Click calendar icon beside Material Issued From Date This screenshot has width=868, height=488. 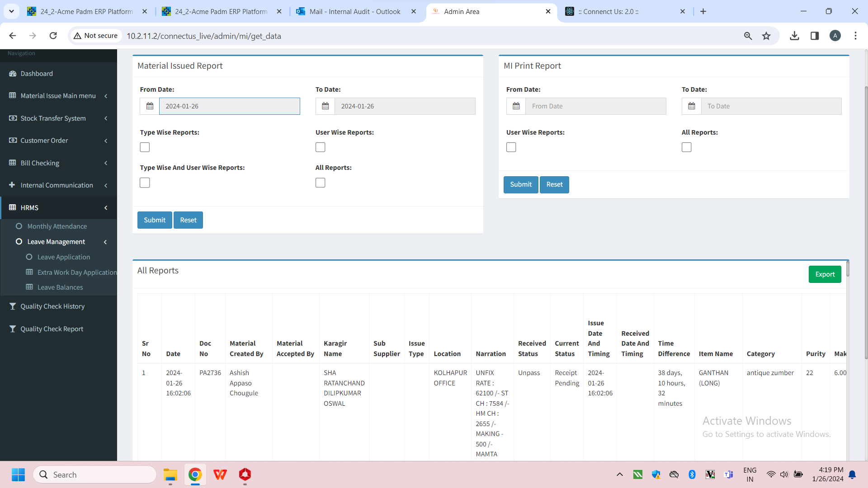150,106
